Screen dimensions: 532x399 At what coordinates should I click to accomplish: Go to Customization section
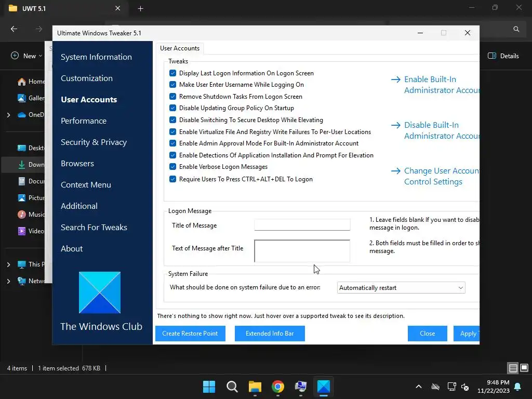(x=87, y=78)
